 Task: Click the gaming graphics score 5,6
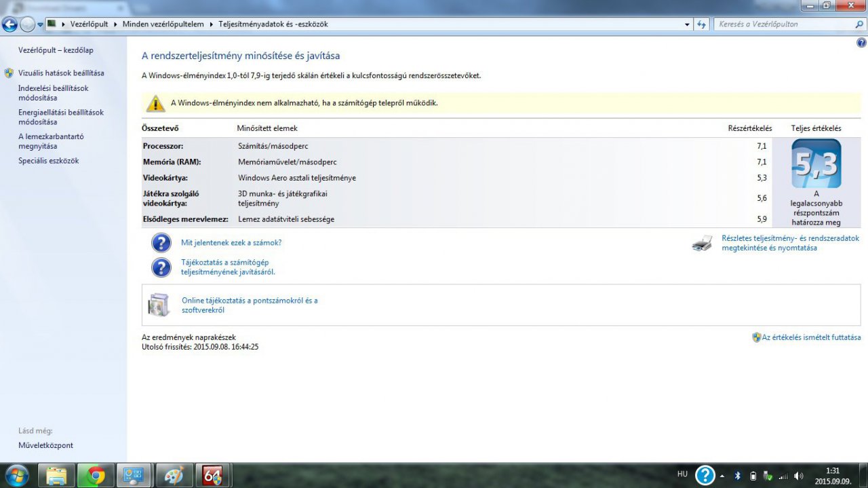tap(762, 198)
